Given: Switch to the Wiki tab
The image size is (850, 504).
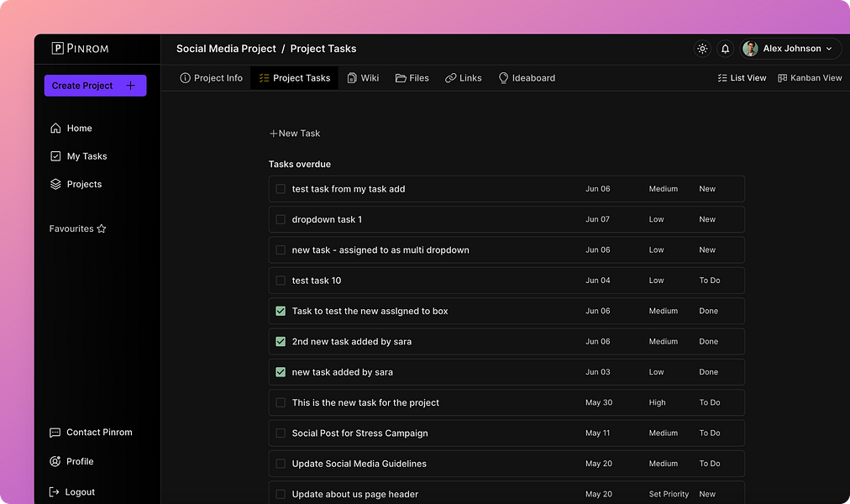Looking at the screenshot, I should 363,78.
